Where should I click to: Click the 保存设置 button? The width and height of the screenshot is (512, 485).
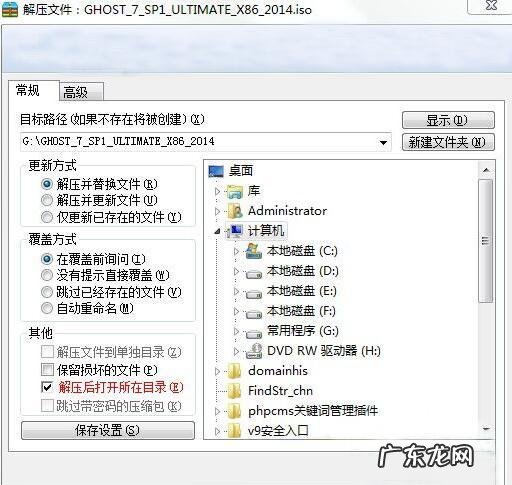[108, 430]
